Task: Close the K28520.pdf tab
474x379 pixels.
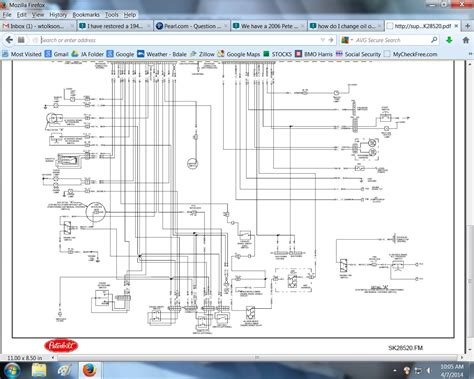Action: point(456,26)
